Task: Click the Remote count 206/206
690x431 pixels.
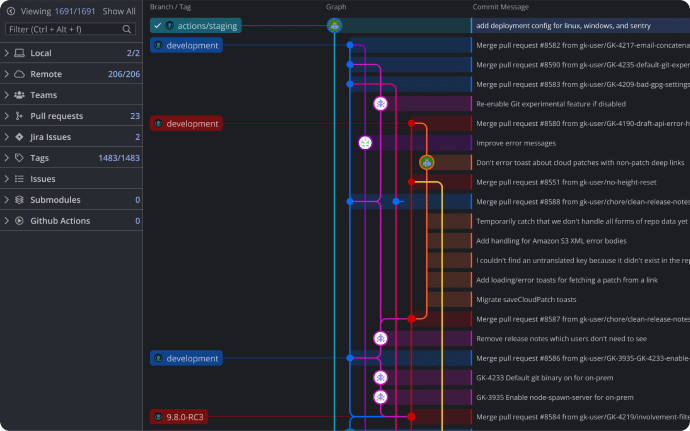Action: point(124,74)
